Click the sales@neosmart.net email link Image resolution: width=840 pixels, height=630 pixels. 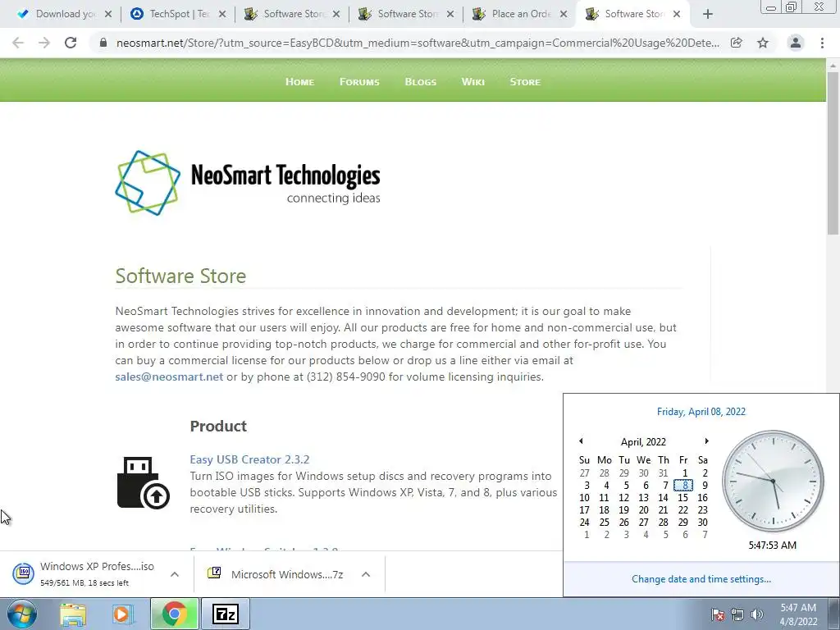pos(169,377)
